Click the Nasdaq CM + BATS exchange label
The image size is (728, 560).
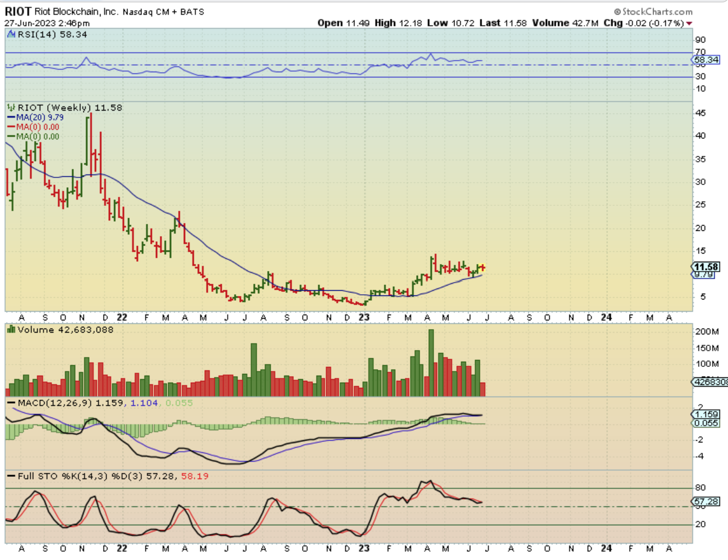(x=163, y=12)
